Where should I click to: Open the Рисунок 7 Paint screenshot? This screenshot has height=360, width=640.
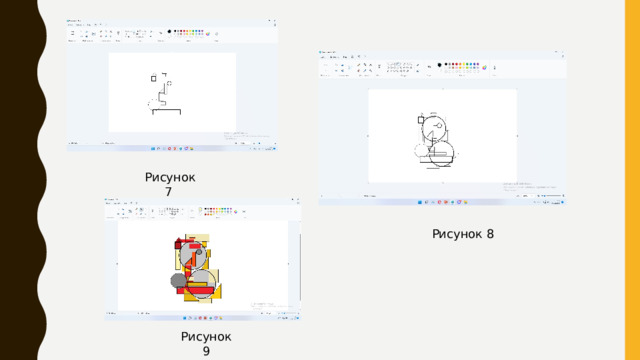(x=172, y=85)
